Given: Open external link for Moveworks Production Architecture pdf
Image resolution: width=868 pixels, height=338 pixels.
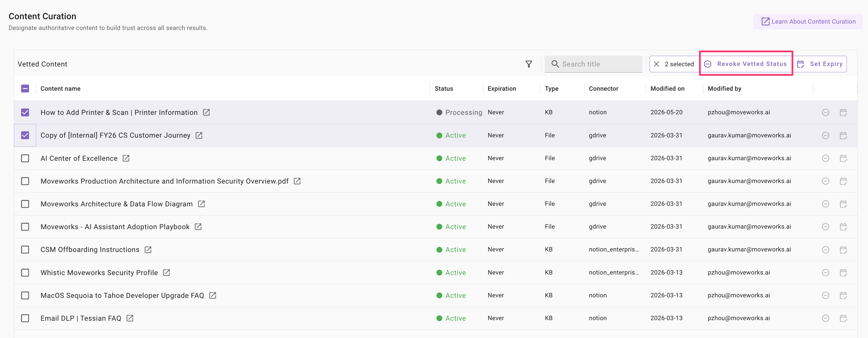Looking at the screenshot, I should point(297,181).
